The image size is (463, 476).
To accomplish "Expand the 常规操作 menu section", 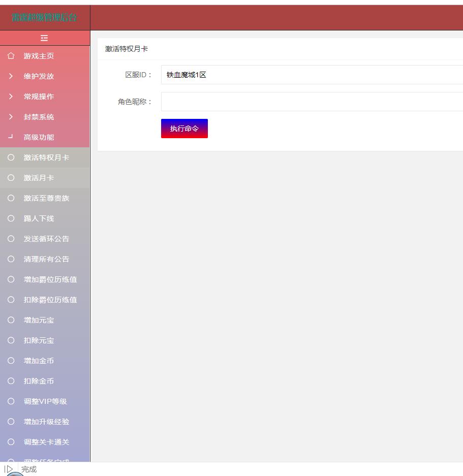I will [39, 97].
